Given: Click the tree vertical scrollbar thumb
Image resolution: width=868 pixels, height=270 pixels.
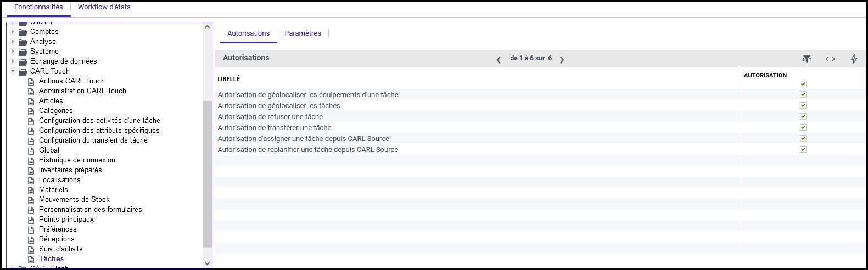Looking at the screenshot, I should coord(207,174).
